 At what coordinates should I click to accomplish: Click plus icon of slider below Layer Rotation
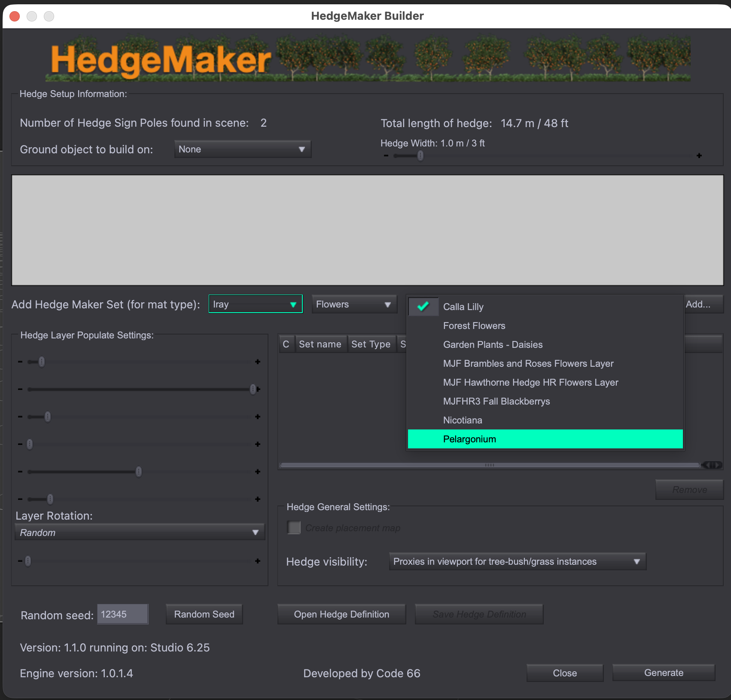[x=258, y=561]
